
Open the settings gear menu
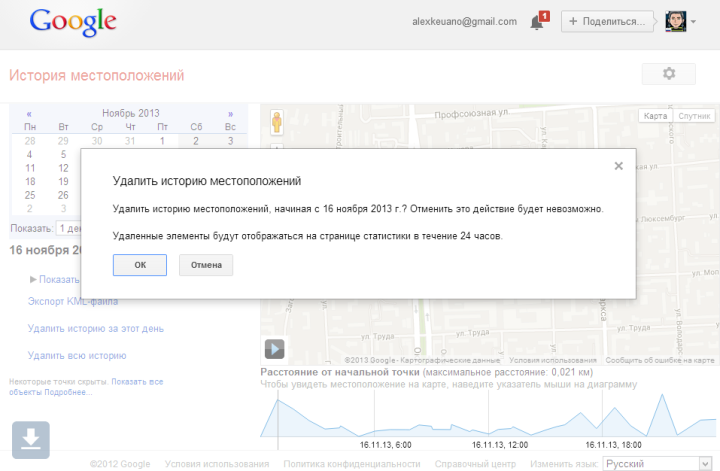669,73
